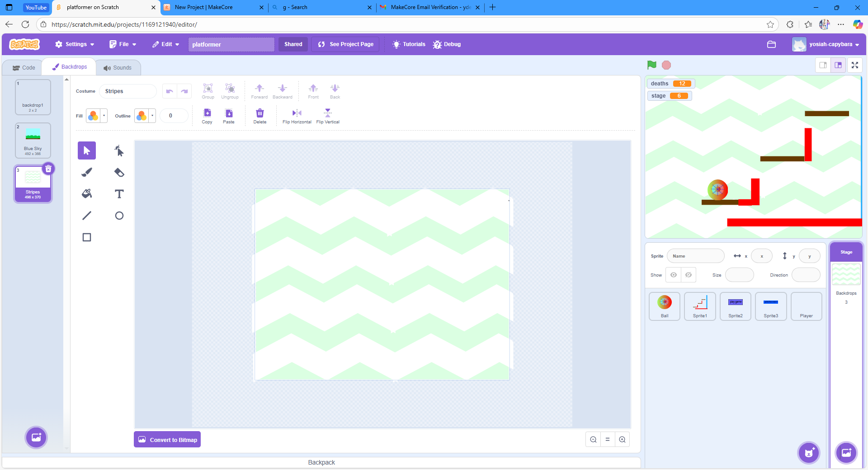The height and width of the screenshot is (470, 868).
Task: Click the Undo arrow
Action: (170, 91)
